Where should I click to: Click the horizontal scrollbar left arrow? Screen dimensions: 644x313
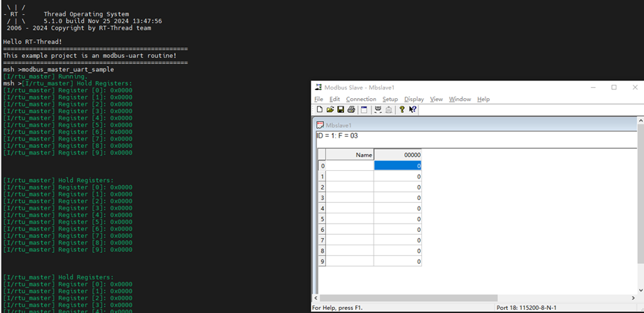coord(316,298)
